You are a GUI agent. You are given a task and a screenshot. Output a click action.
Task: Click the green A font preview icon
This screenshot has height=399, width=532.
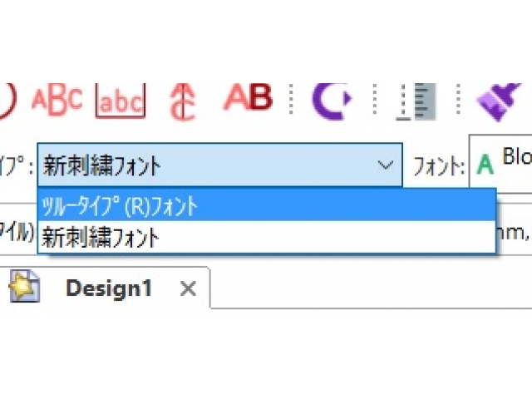485,165
